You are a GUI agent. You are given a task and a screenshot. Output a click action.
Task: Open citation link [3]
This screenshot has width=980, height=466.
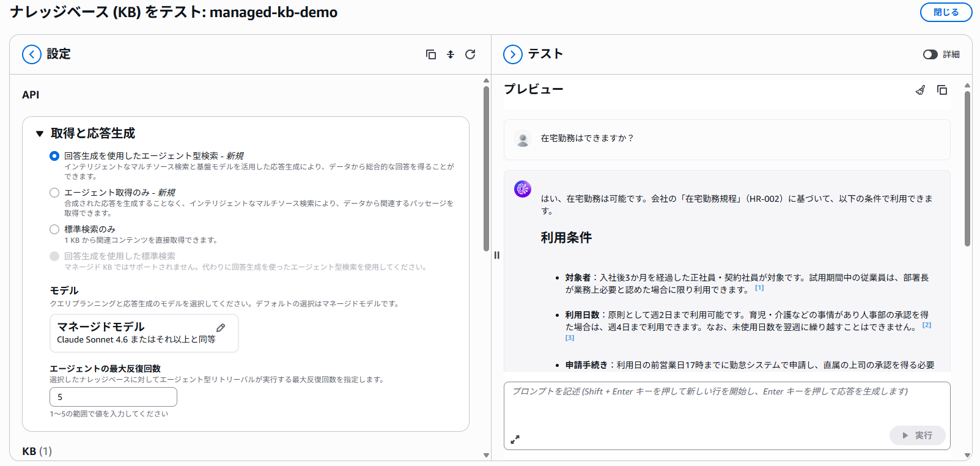tap(570, 338)
